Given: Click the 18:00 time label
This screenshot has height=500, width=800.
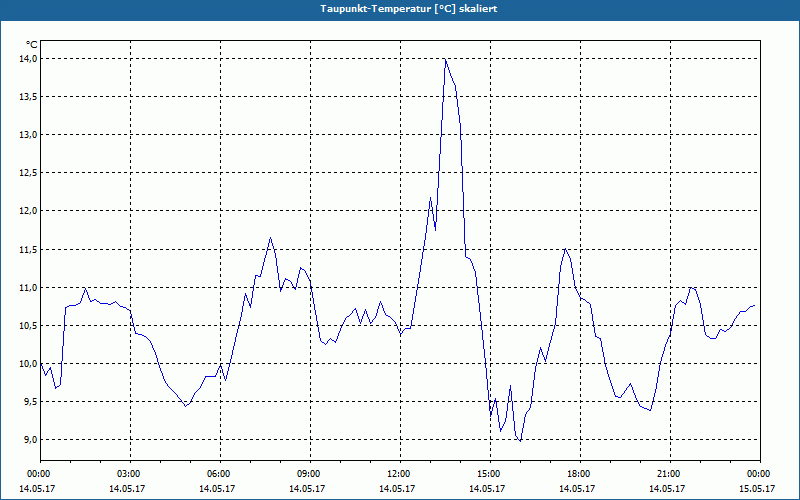Looking at the screenshot, I should [580, 474].
